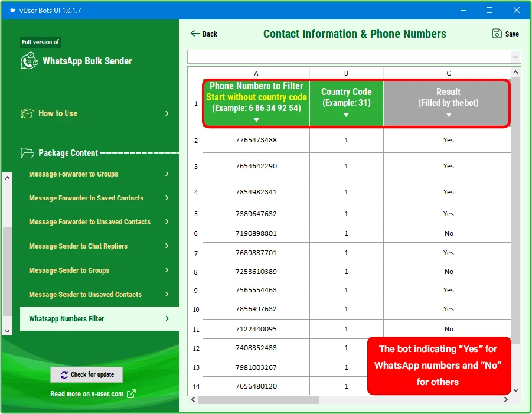
Task: Click the floppy disk Save icon
Action: pyautogui.click(x=497, y=34)
